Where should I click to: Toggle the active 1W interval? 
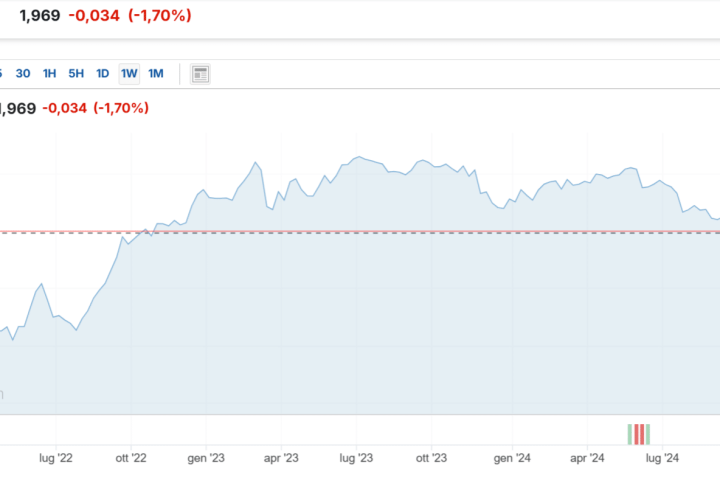coord(128,74)
